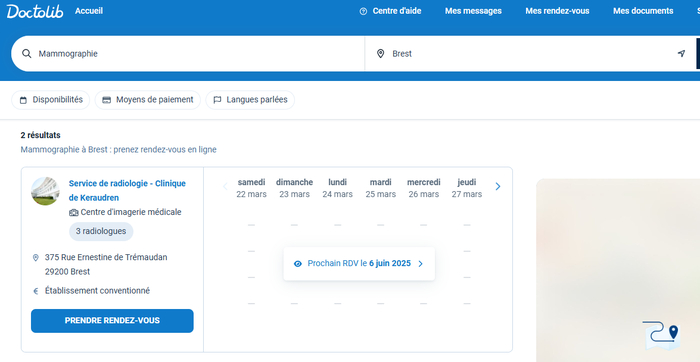
Task: Click the 2 résultats text
Action: 41,135
